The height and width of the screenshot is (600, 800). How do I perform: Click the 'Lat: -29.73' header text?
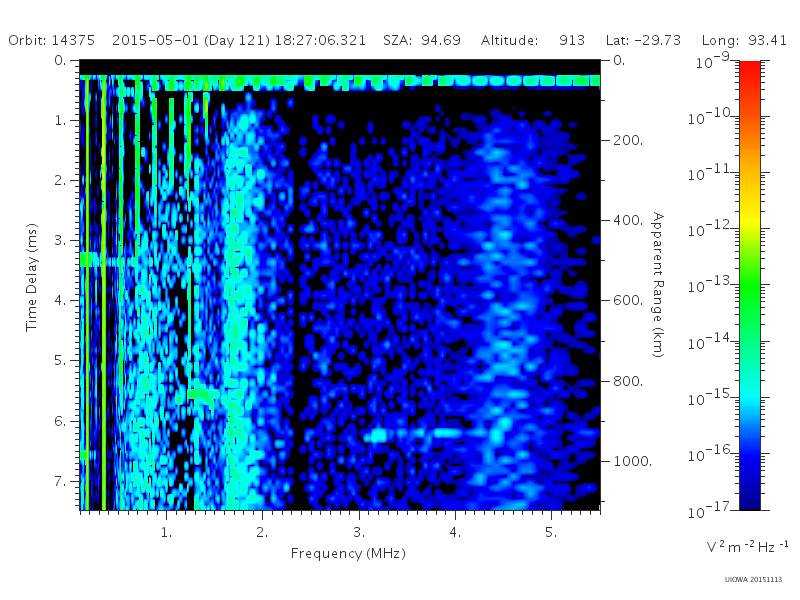(643, 40)
